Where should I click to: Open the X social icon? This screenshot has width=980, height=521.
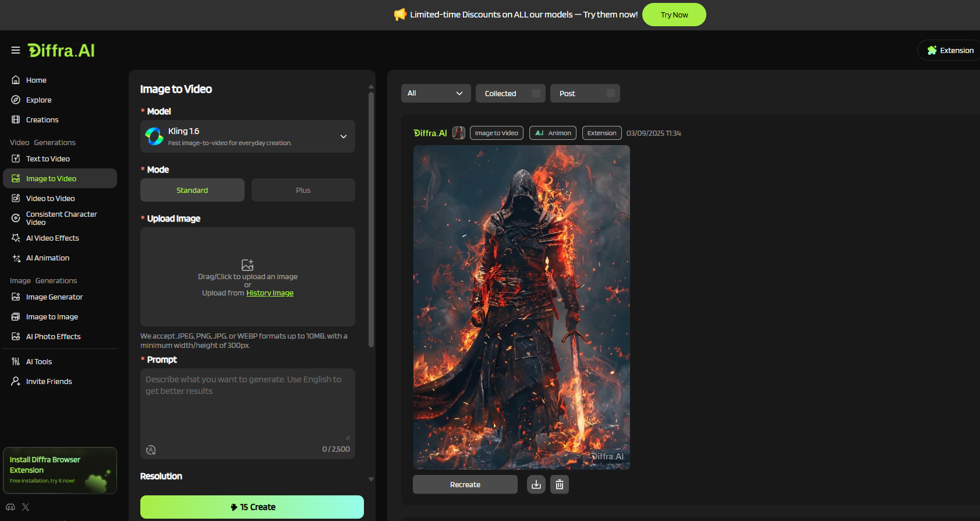[x=26, y=507]
